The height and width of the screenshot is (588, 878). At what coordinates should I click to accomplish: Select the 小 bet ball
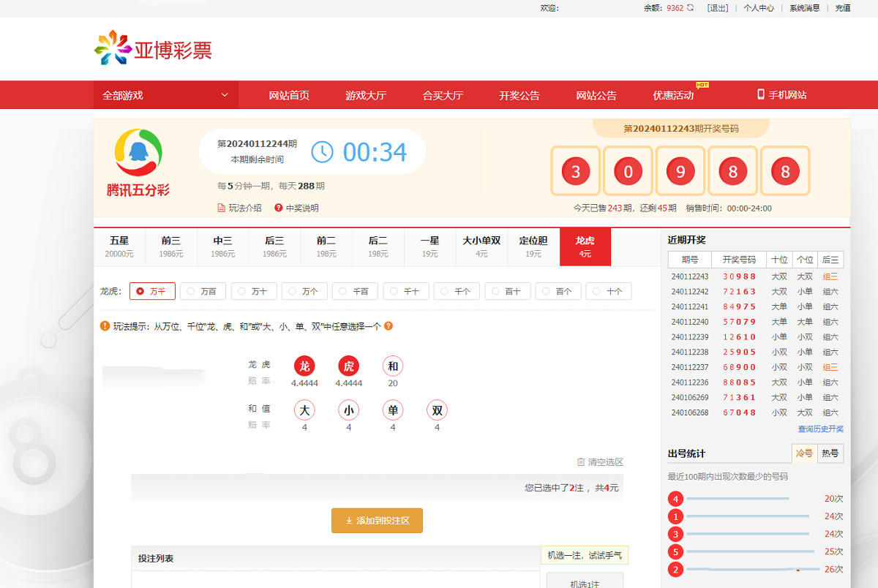(348, 410)
